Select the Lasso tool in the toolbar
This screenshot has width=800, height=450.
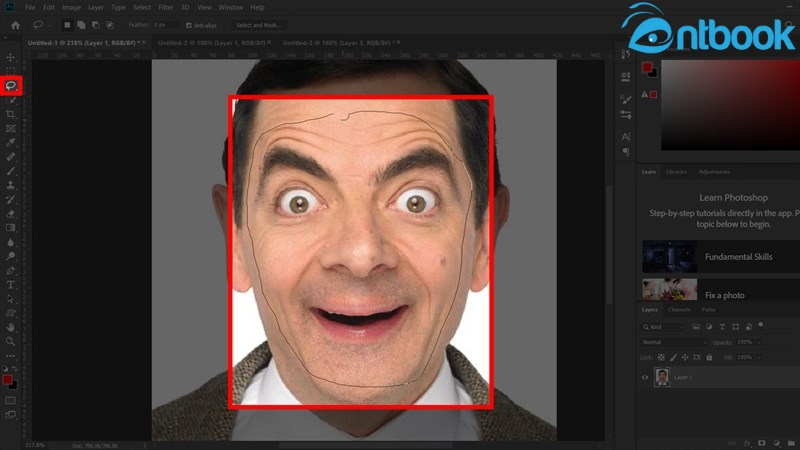(11, 85)
